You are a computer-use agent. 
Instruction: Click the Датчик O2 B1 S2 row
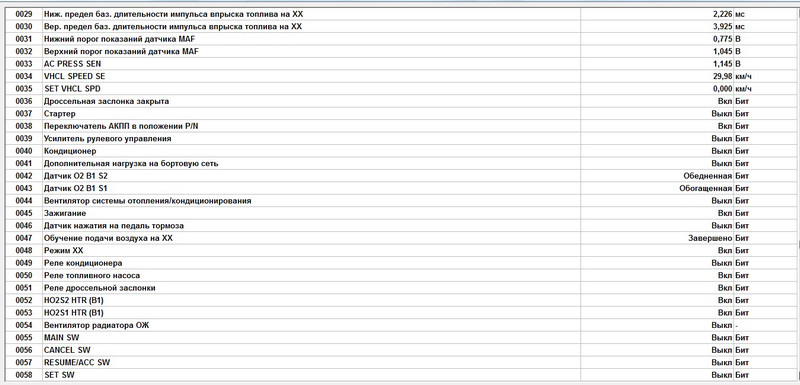401,176
